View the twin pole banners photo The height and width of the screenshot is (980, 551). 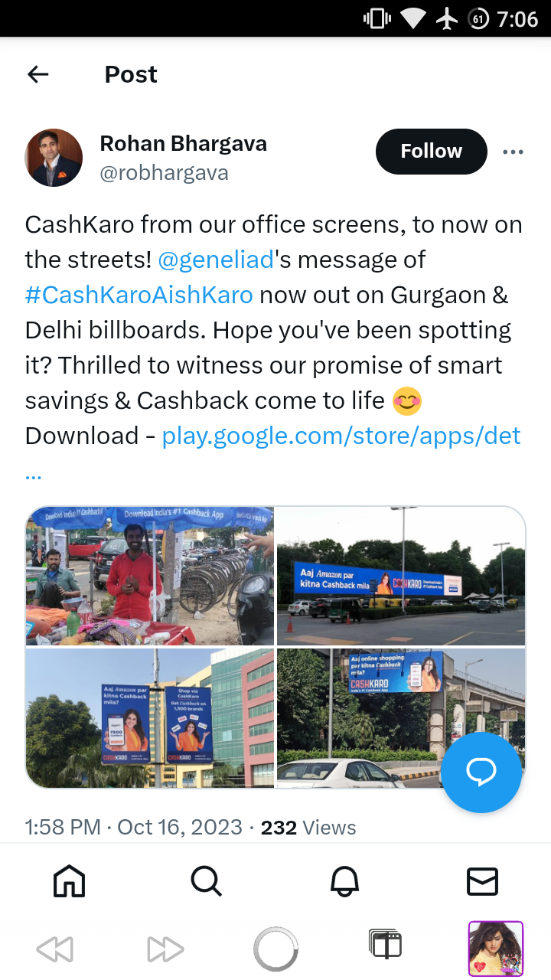click(150, 718)
